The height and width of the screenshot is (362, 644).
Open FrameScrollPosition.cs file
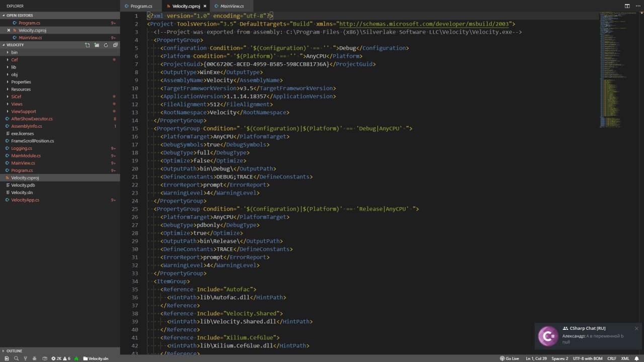coord(60,141)
